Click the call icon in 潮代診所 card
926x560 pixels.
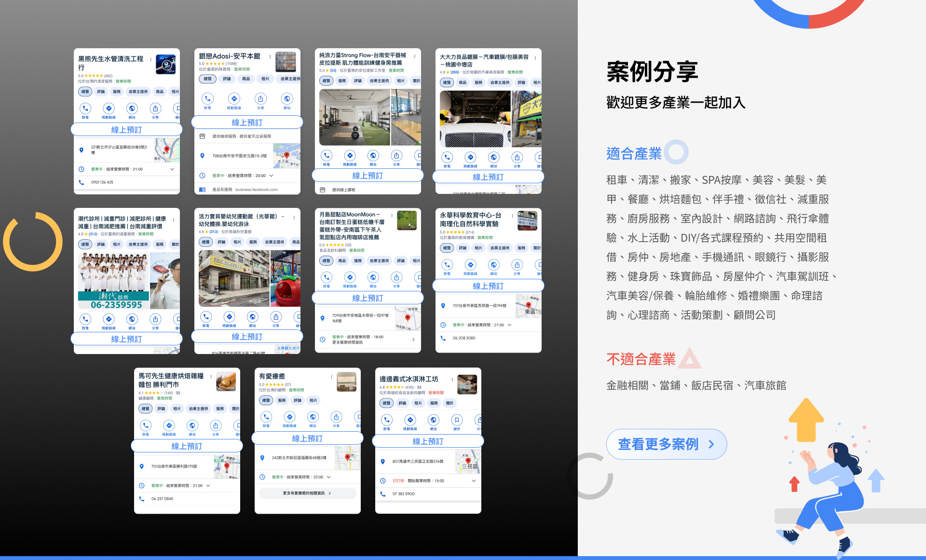pyautogui.click(x=85, y=319)
